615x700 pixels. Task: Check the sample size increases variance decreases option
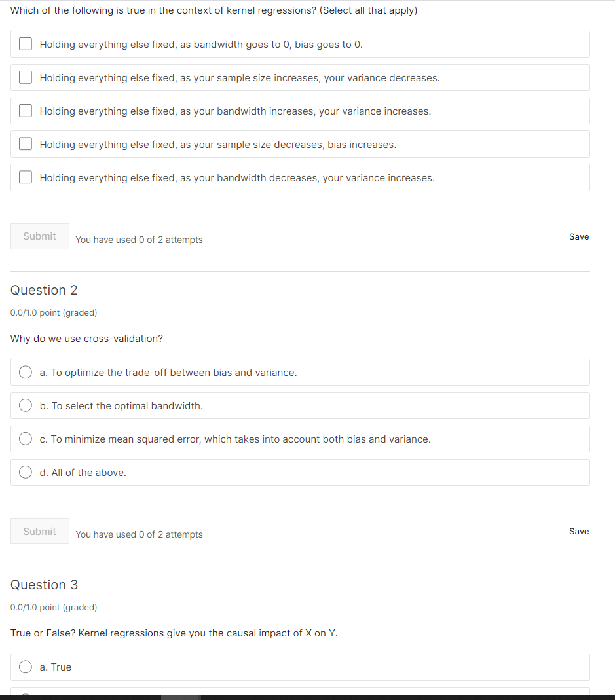tap(25, 77)
